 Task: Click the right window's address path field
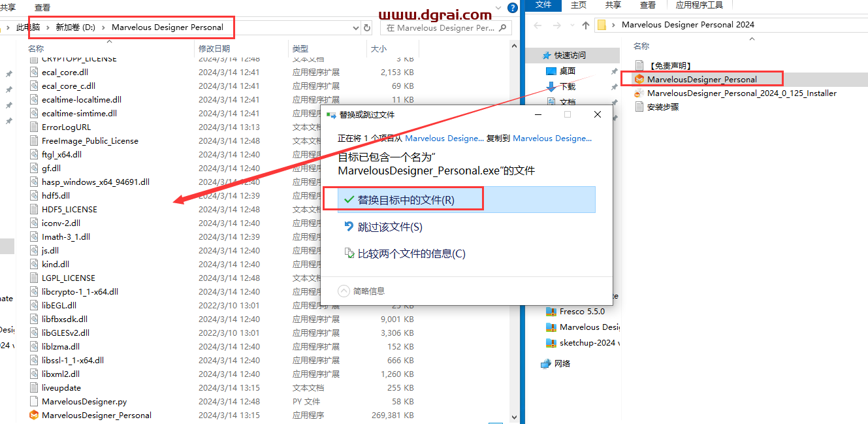[731, 25]
